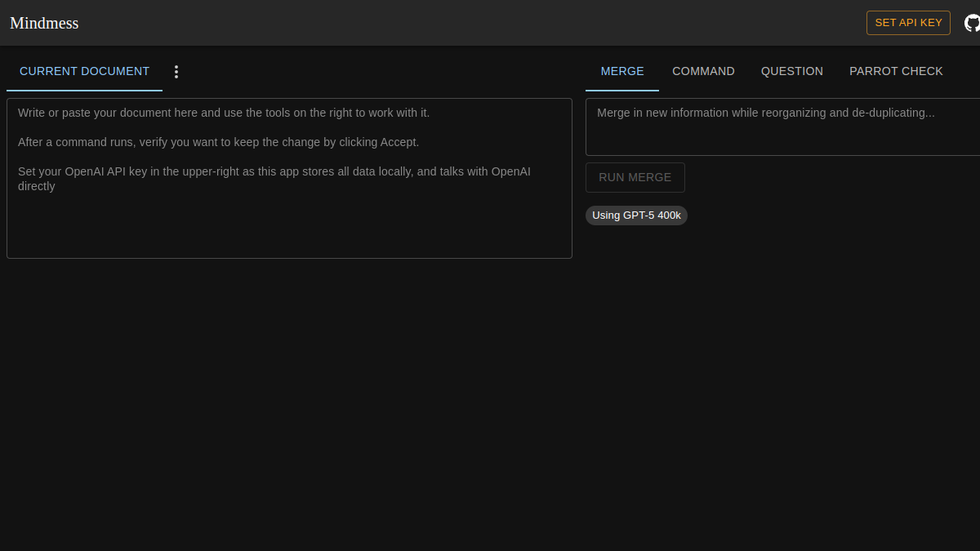Focus the current document text area
Viewport: 980px width, 551px height.
pyautogui.click(x=289, y=178)
